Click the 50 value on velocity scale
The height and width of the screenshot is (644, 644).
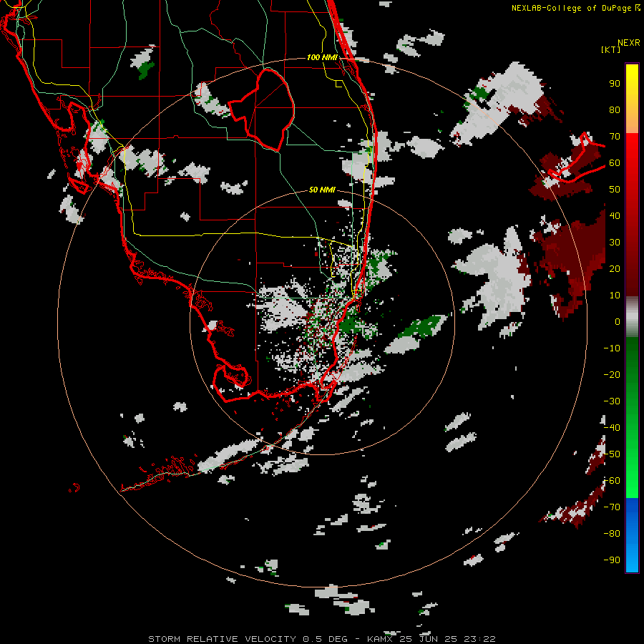[615, 190]
